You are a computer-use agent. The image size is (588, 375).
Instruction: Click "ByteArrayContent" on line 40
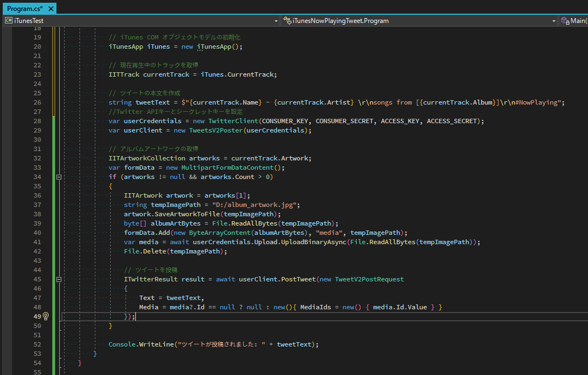[x=220, y=233]
